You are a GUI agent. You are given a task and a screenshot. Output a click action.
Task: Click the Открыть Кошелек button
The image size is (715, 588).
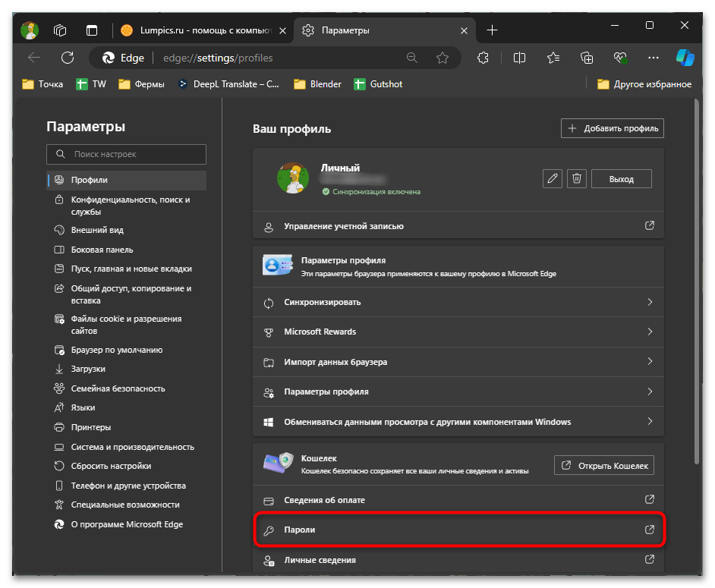click(x=604, y=465)
